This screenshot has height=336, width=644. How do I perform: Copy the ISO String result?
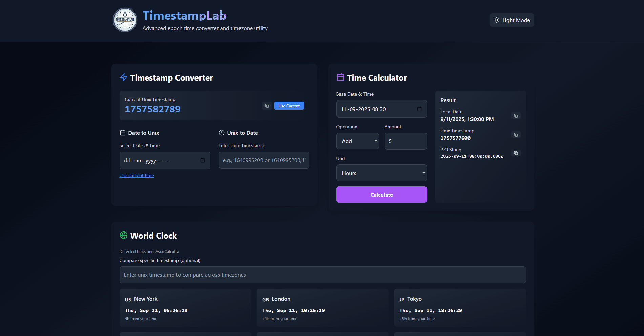tap(516, 153)
